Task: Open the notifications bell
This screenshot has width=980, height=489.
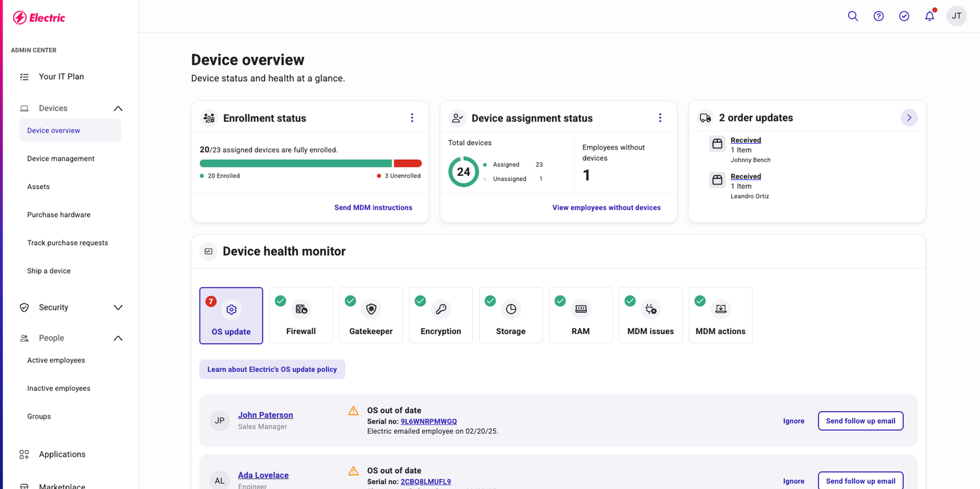Action: tap(930, 16)
